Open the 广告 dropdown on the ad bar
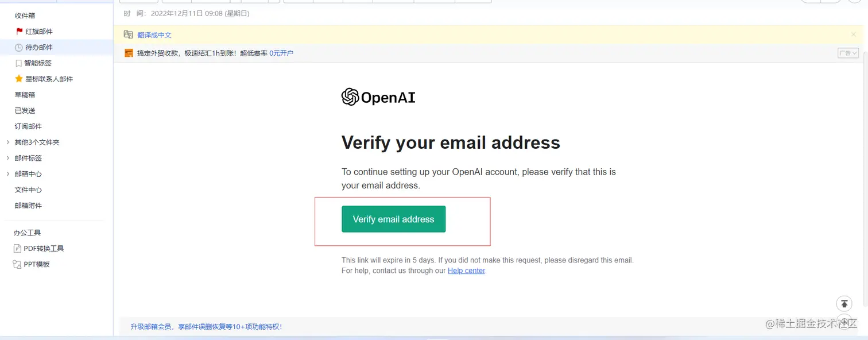Image resolution: width=868 pixels, height=340 pixels. (847, 53)
